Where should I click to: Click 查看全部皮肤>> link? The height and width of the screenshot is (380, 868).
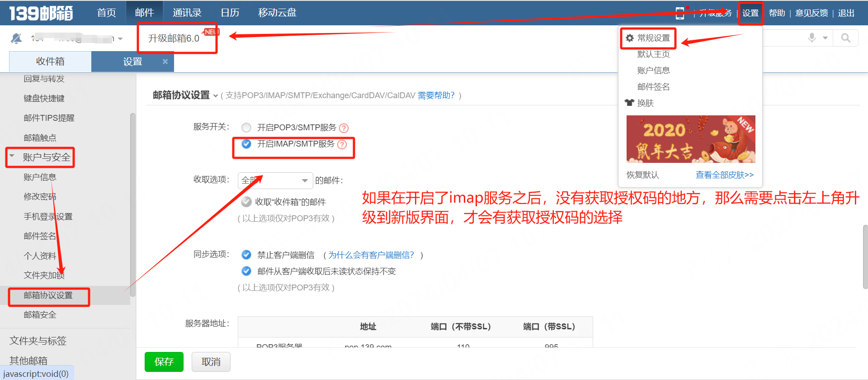click(725, 175)
